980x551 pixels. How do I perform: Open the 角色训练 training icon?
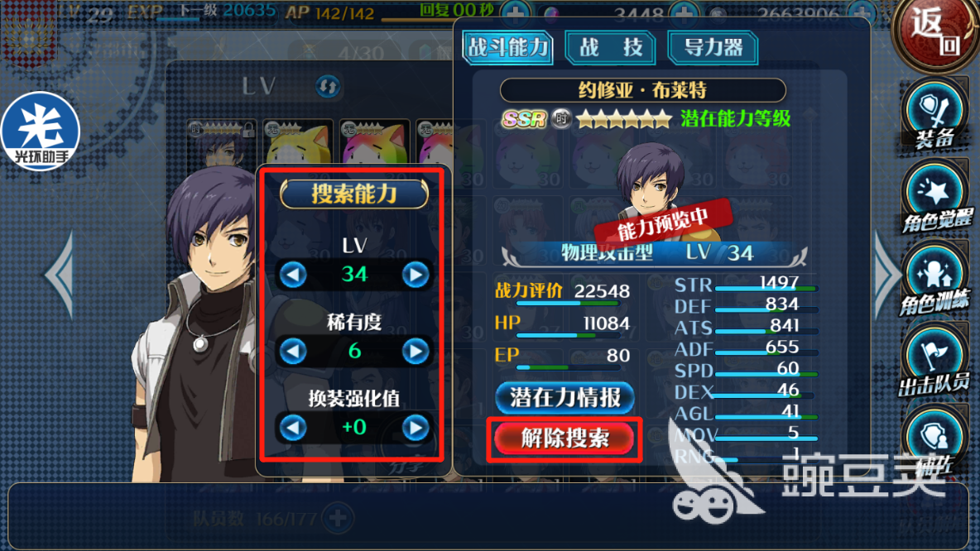[935, 280]
